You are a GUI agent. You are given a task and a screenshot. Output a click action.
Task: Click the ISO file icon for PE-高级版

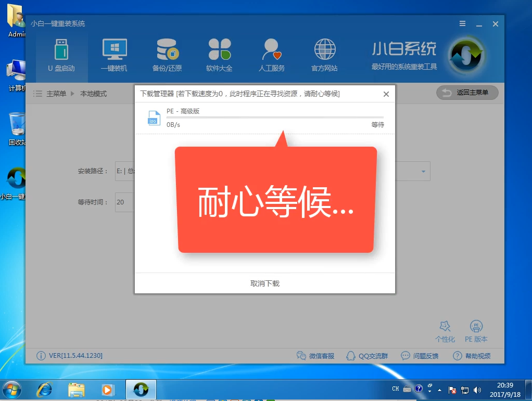click(x=153, y=118)
